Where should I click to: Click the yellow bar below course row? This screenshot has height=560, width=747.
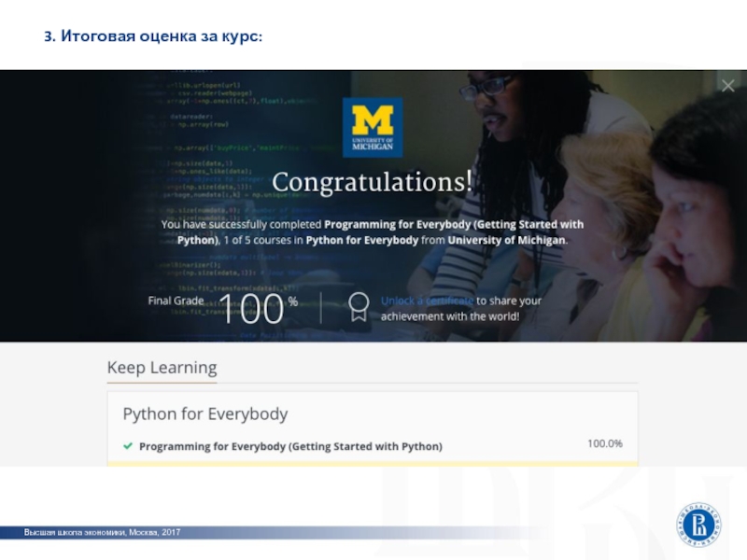coord(373,463)
